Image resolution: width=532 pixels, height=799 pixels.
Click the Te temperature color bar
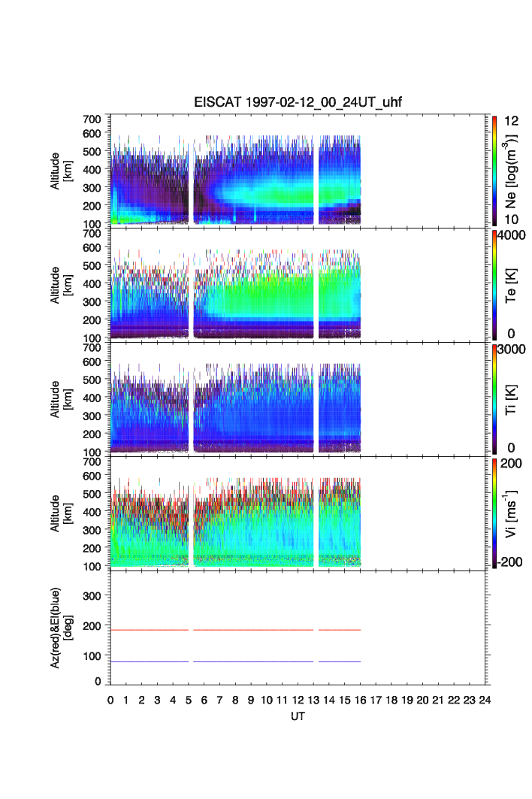tap(494, 285)
